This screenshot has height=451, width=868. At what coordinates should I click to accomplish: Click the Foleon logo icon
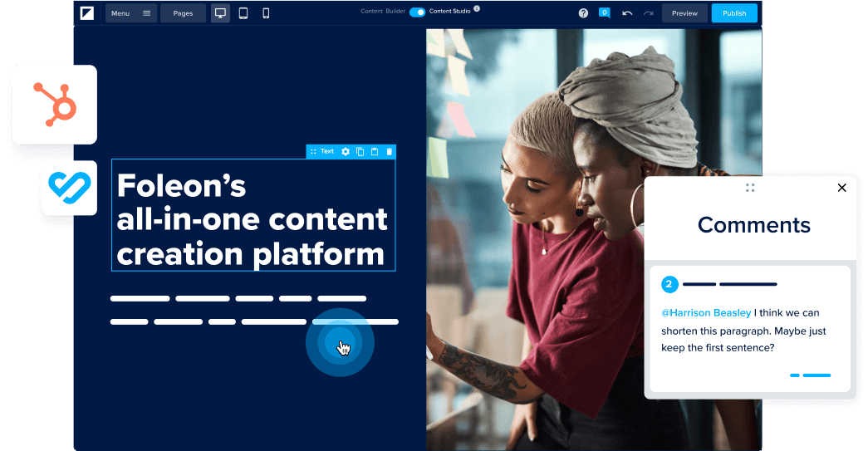86,13
